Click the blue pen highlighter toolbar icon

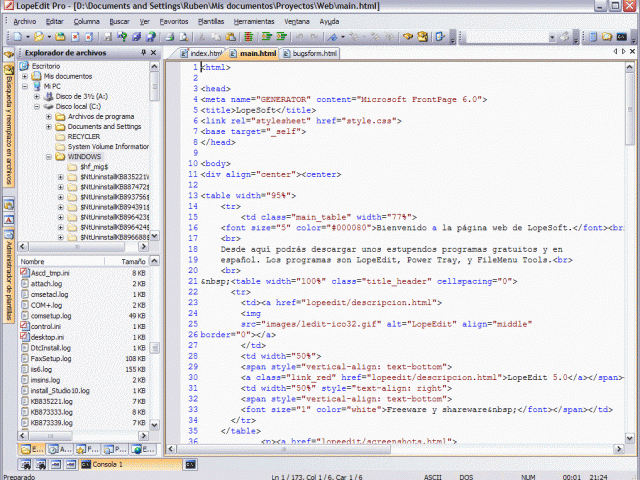pyautogui.click(x=333, y=37)
